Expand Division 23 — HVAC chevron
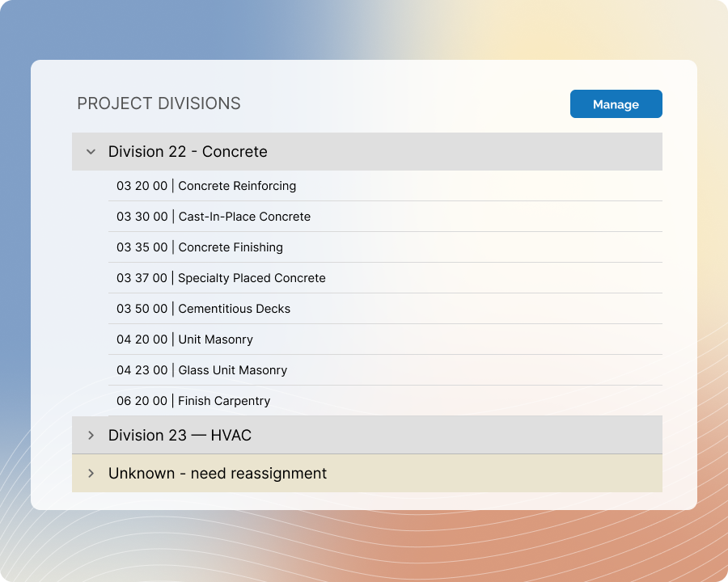 click(91, 436)
